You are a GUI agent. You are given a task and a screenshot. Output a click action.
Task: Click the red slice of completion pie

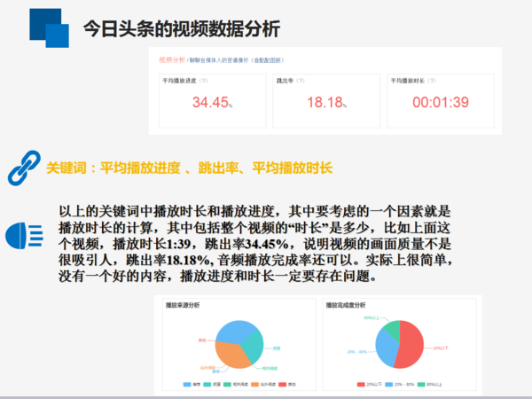click(x=412, y=344)
